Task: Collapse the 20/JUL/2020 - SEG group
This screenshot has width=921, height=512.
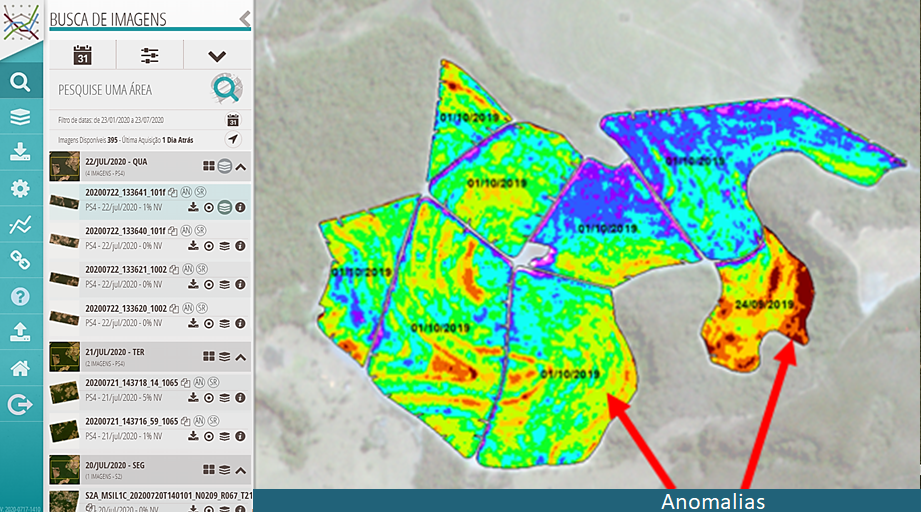Action: point(240,468)
